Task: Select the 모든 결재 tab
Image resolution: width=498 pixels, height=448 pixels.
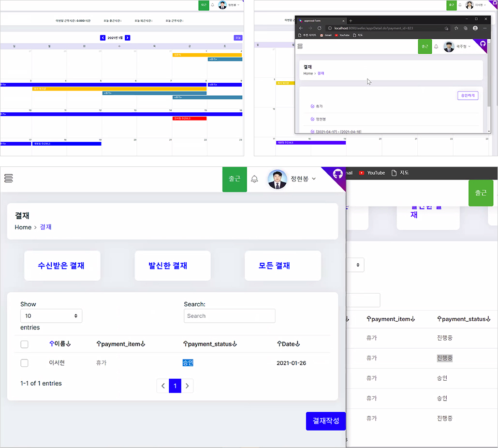Action: point(283,266)
